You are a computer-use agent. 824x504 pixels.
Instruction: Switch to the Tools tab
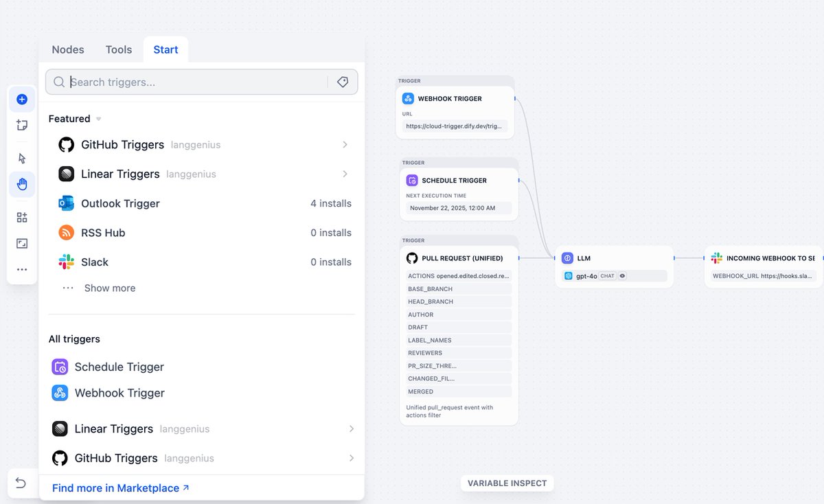[x=119, y=49]
